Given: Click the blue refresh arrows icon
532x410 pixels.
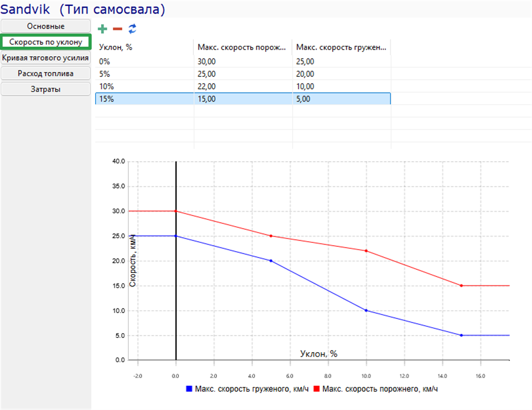Looking at the screenshot, I should pos(132,29).
